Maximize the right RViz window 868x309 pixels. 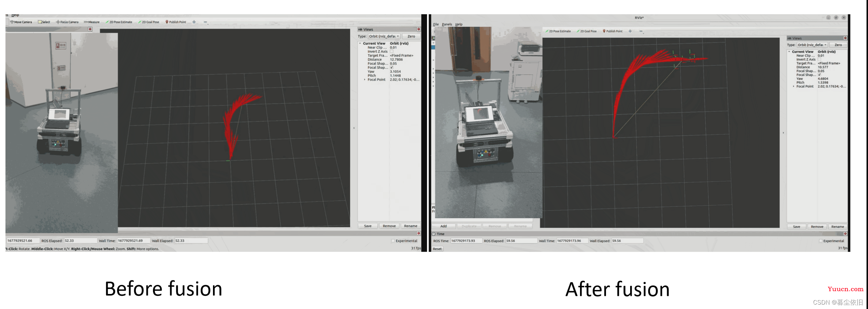pos(836,18)
